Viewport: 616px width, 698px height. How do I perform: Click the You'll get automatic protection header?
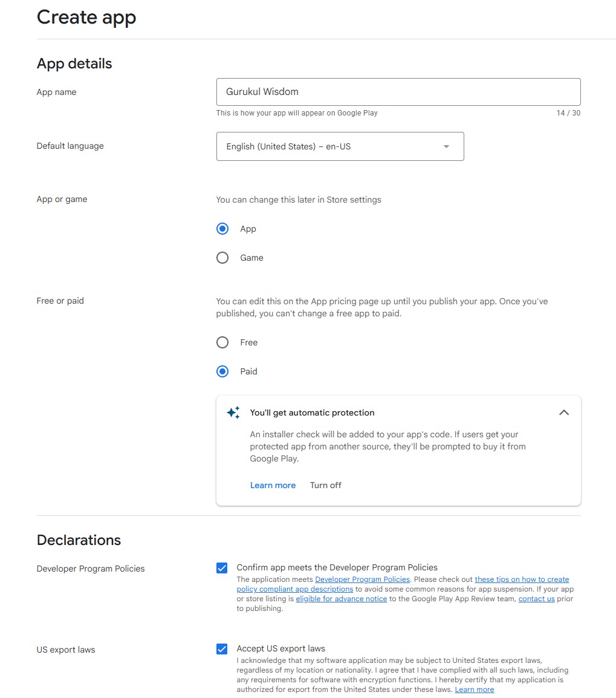(x=312, y=413)
